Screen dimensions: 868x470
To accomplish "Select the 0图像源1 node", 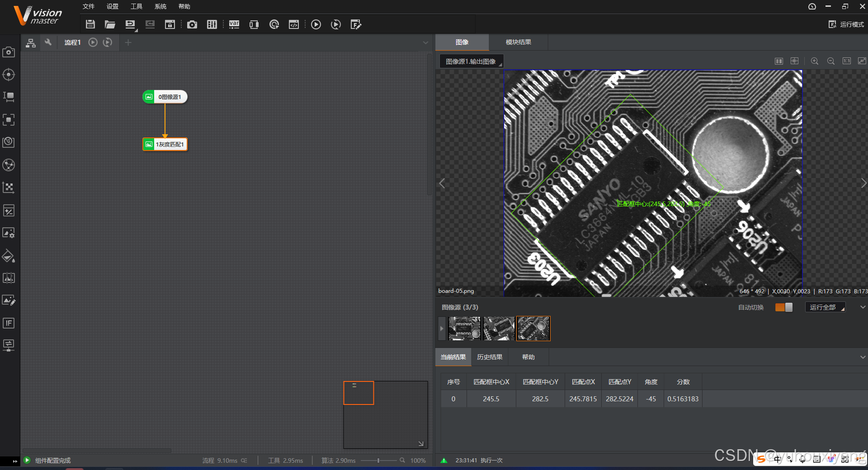I will click(x=165, y=97).
